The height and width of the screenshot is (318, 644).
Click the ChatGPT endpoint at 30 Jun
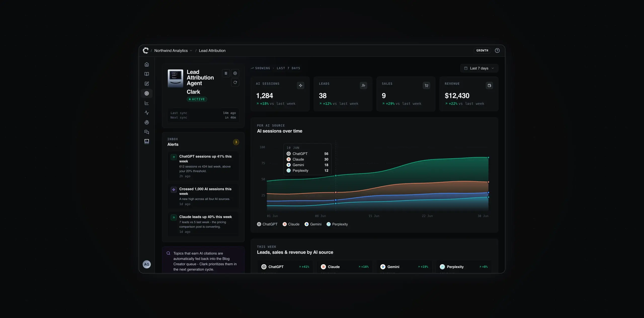point(488,157)
